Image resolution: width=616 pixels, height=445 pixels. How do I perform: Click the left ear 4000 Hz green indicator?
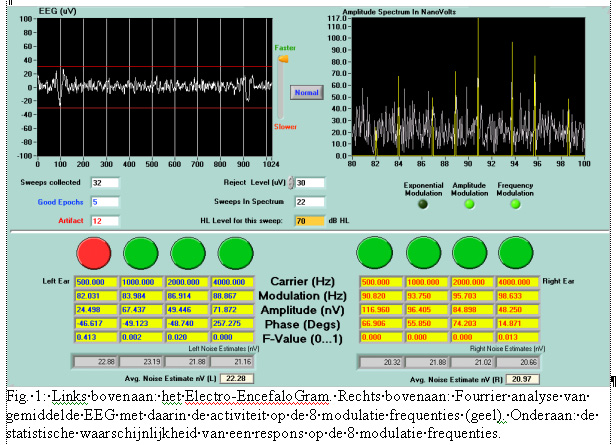pyautogui.click(x=236, y=254)
